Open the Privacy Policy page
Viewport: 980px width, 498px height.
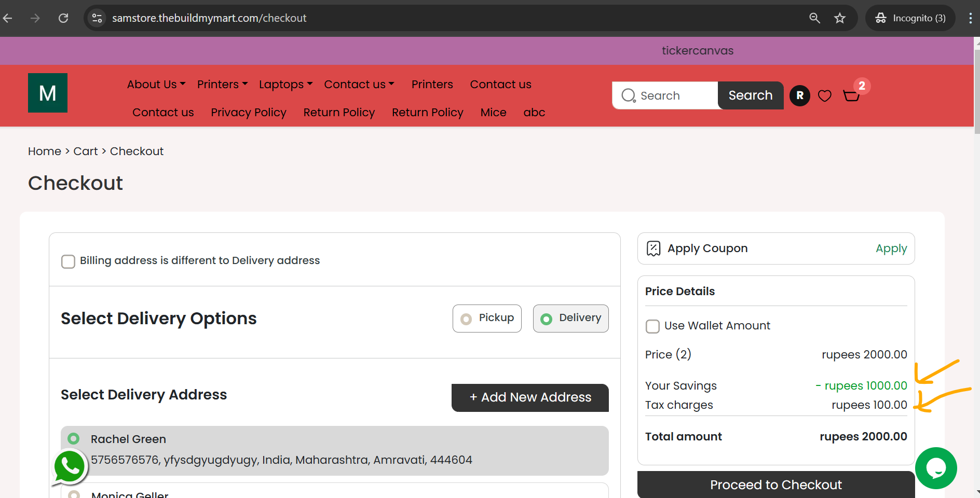coord(249,112)
